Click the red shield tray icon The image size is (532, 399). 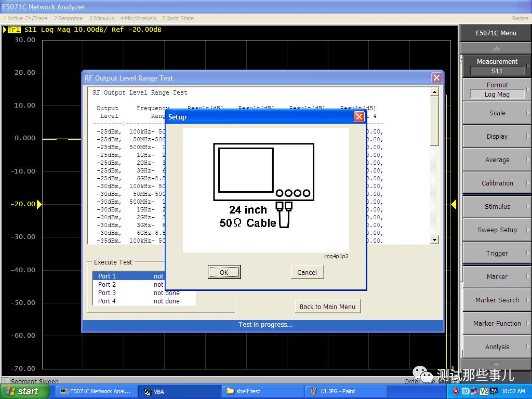click(x=456, y=391)
